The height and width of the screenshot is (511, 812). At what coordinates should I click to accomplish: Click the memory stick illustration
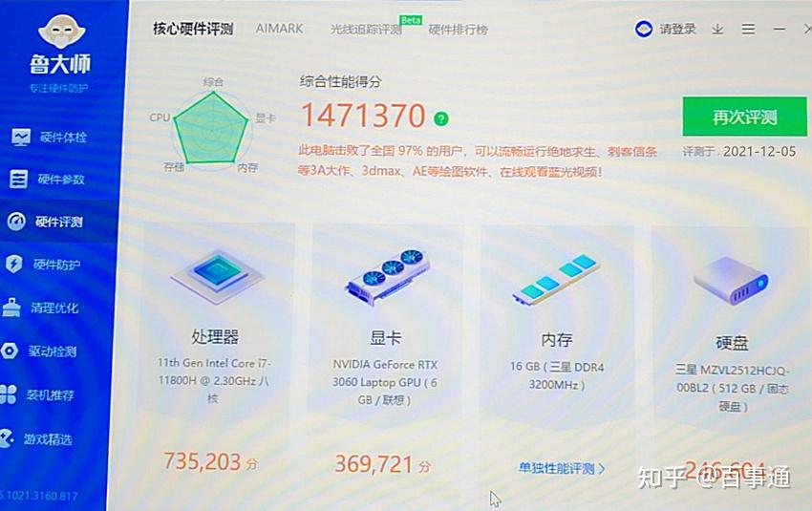click(556, 280)
